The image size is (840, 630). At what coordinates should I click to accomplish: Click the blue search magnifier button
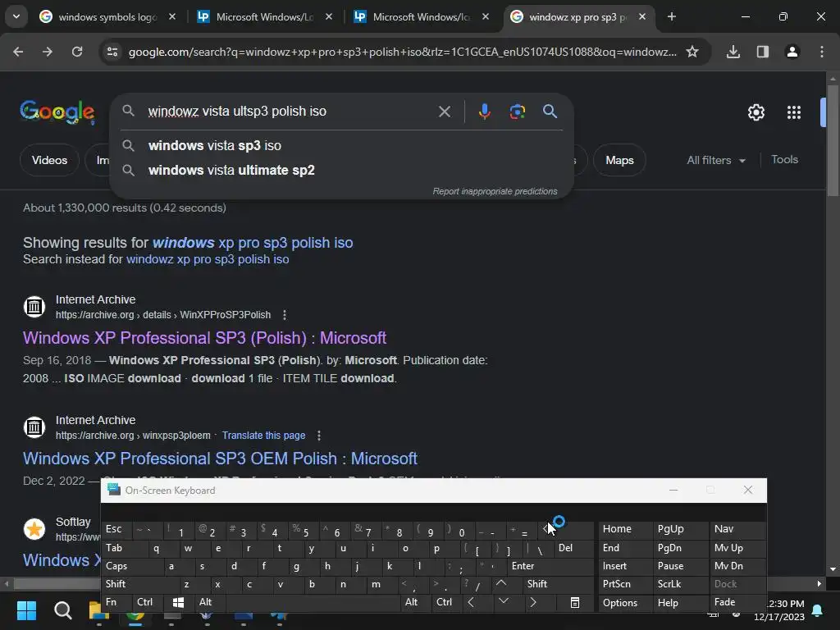click(x=550, y=112)
